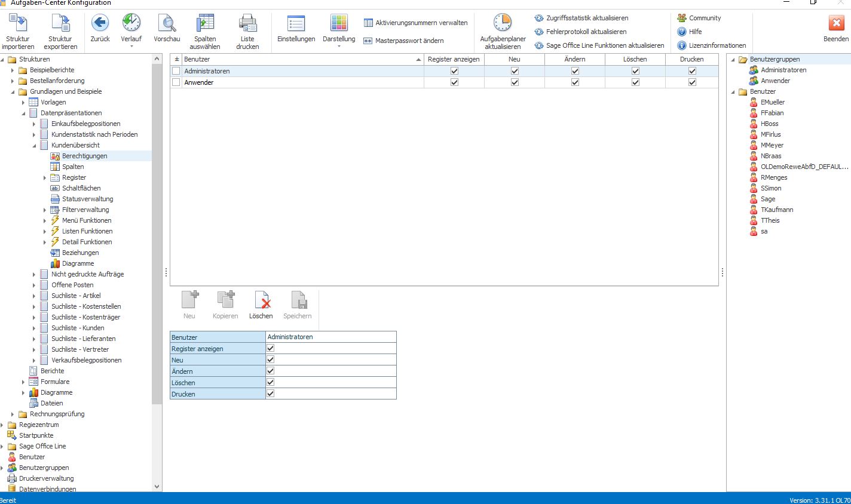Image resolution: width=851 pixels, height=504 pixels.
Task: Expand the Beispielberichte folder
Action: pyautogui.click(x=13, y=70)
